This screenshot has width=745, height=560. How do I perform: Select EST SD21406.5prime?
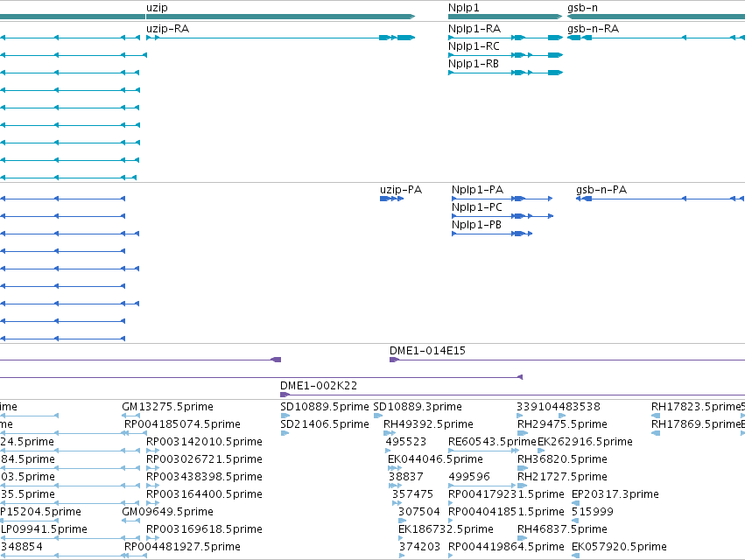325,424
